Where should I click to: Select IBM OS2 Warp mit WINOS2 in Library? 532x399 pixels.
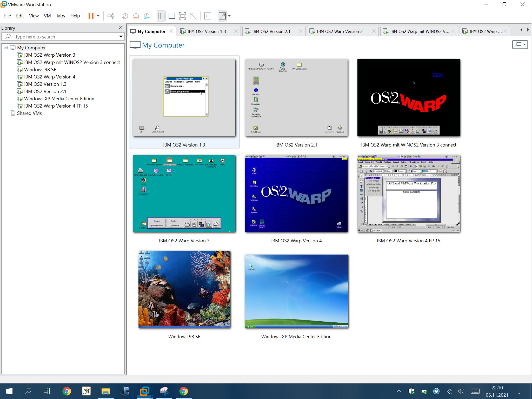click(72, 62)
